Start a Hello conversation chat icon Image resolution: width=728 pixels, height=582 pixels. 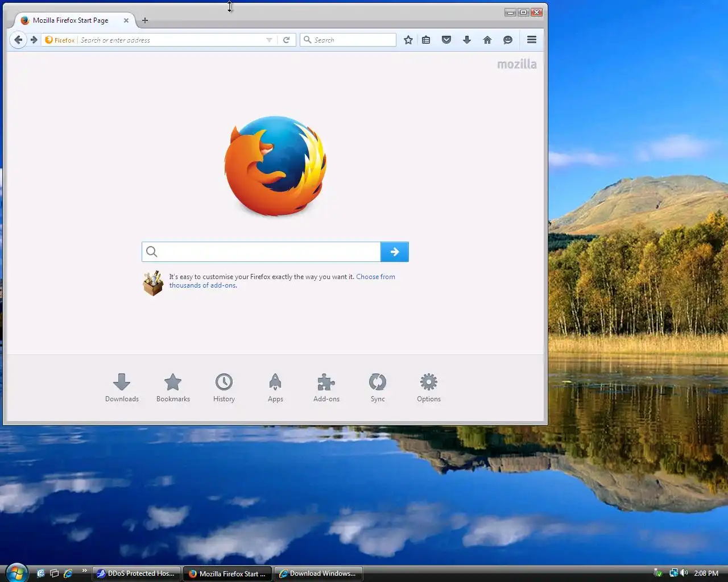point(508,40)
